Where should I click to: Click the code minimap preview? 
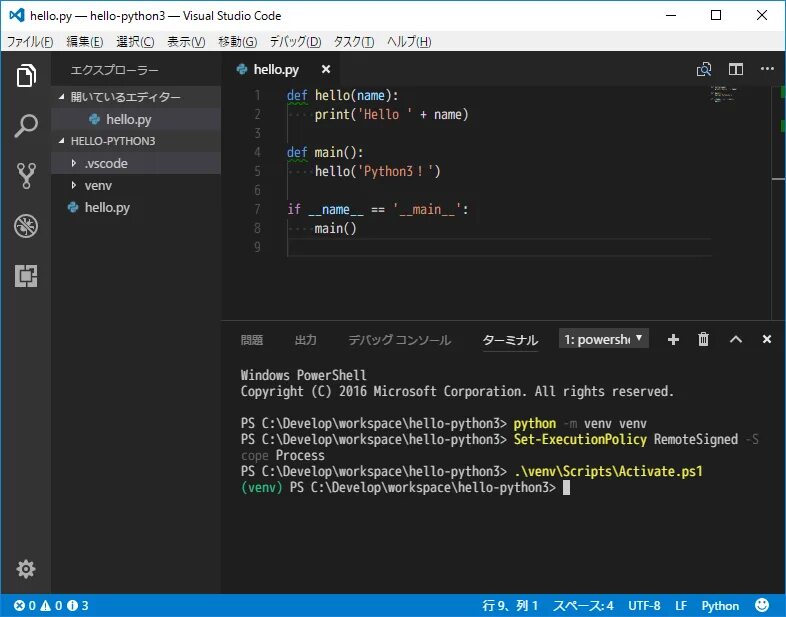(723, 94)
